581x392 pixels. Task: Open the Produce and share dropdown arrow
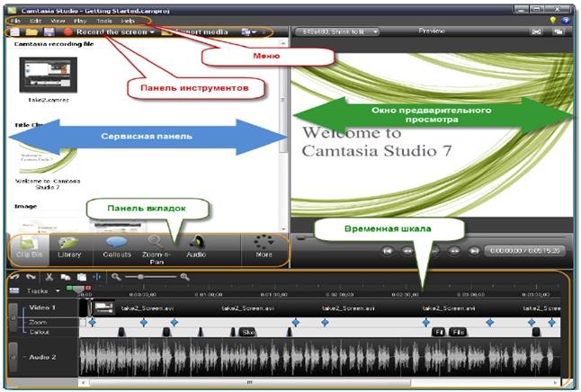coord(254,32)
